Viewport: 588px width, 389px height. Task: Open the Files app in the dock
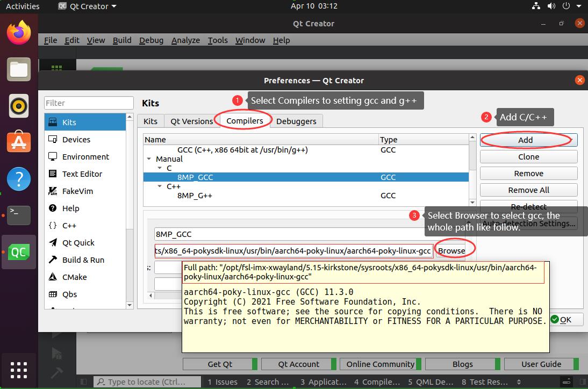(x=19, y=69)
